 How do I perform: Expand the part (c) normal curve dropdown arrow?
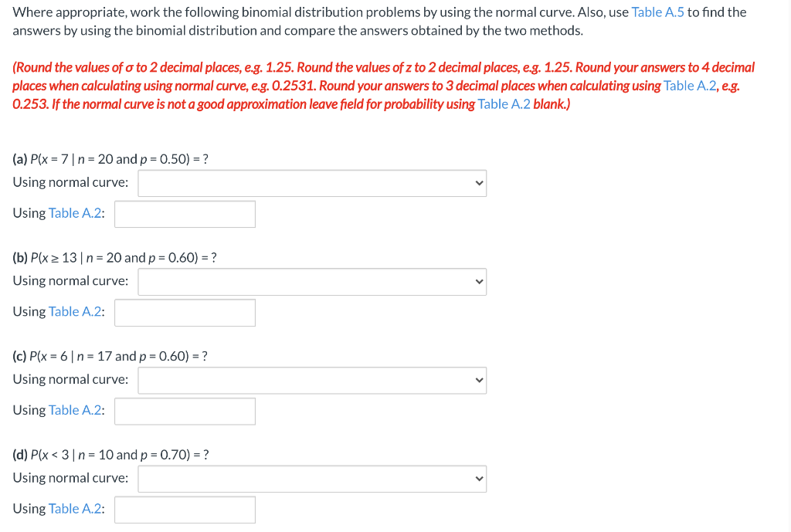click(479, 380)
